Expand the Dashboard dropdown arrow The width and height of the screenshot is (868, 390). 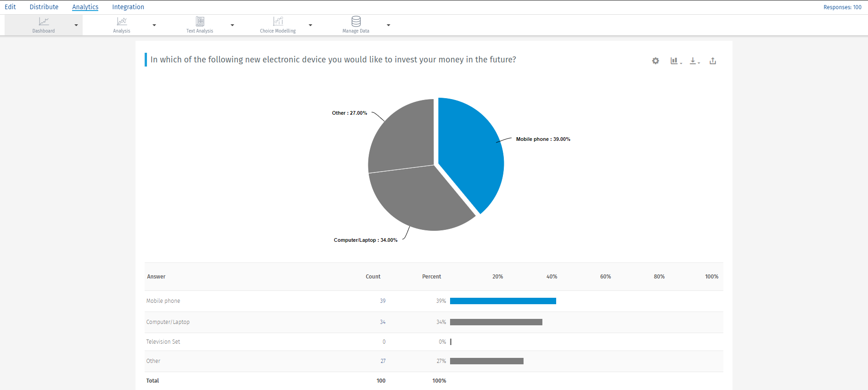tap(76, 25)
